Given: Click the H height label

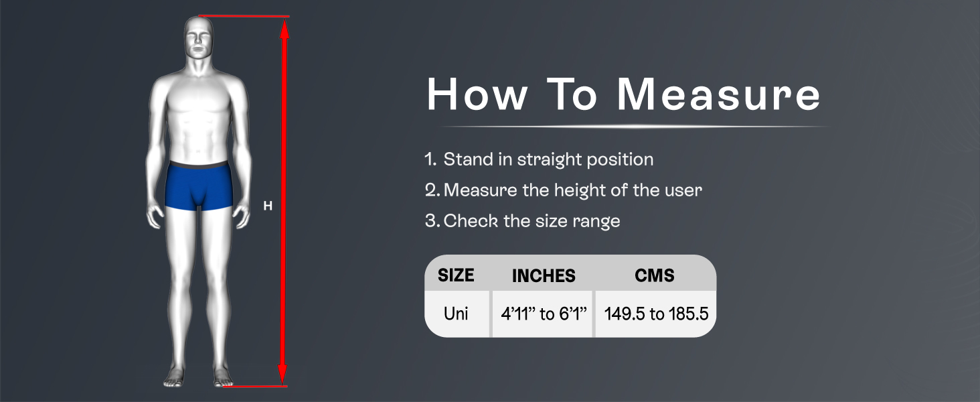Looking at the screenshot, I should pos(268,206).
